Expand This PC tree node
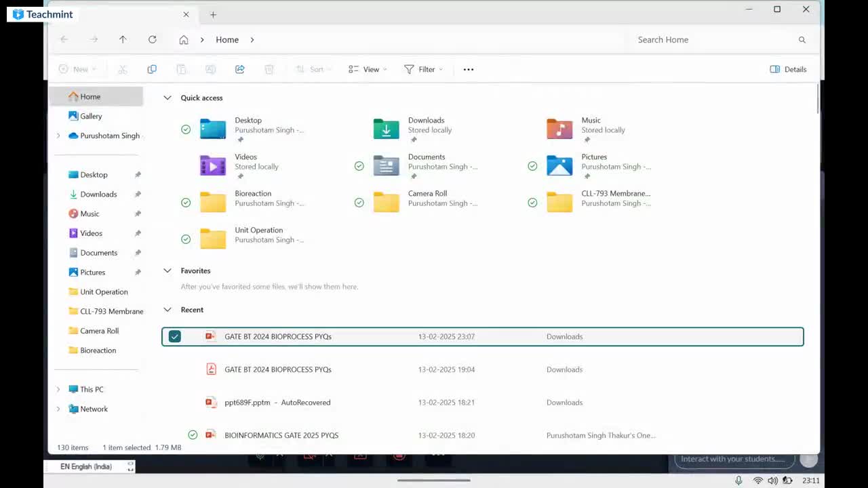The height and width of the screenshot is (488, 868). click(58, 390)
